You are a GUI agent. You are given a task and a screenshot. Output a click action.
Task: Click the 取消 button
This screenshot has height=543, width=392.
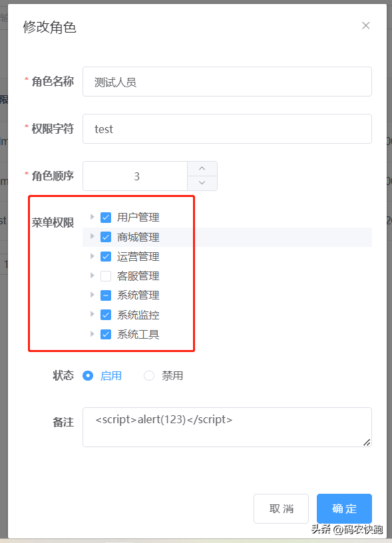(281, 508)
